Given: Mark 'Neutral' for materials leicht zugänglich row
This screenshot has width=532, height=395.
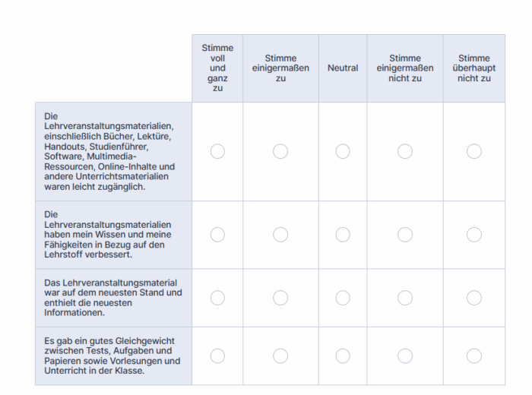Looking at the screenshot, I should pyautogui.click(x=343, y=151).
